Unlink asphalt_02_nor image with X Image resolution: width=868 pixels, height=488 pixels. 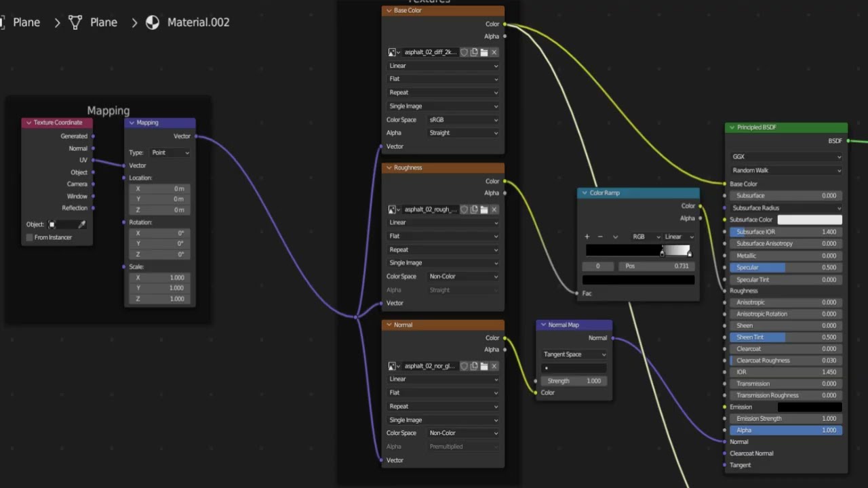(x=494, y=366)
